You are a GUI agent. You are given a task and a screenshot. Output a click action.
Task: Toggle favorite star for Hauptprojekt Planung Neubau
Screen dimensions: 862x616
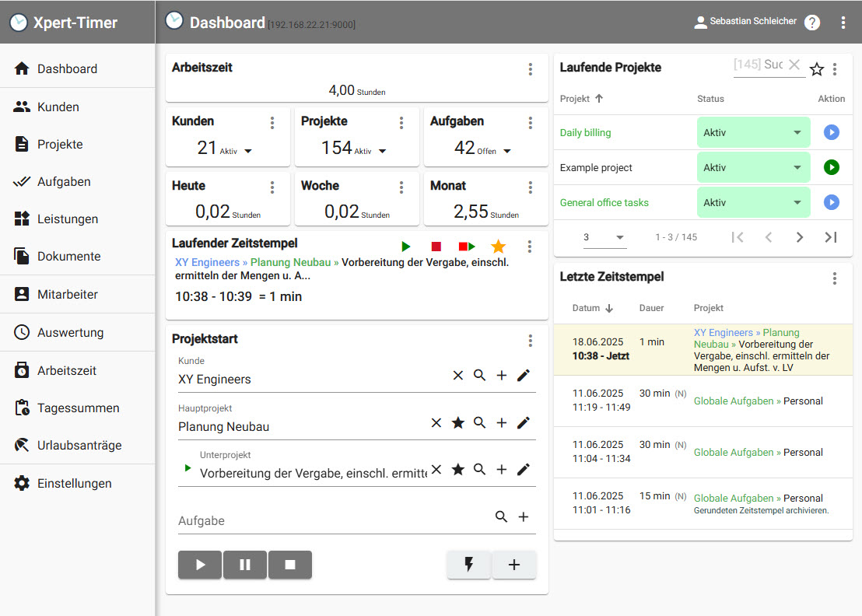click(x=458, y=422)
